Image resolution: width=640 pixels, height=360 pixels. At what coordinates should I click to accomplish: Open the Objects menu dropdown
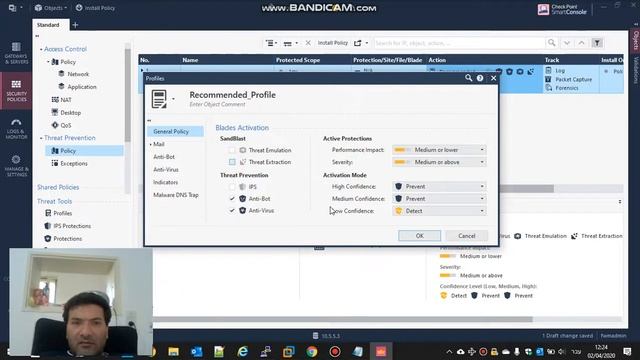pos(51,8)
